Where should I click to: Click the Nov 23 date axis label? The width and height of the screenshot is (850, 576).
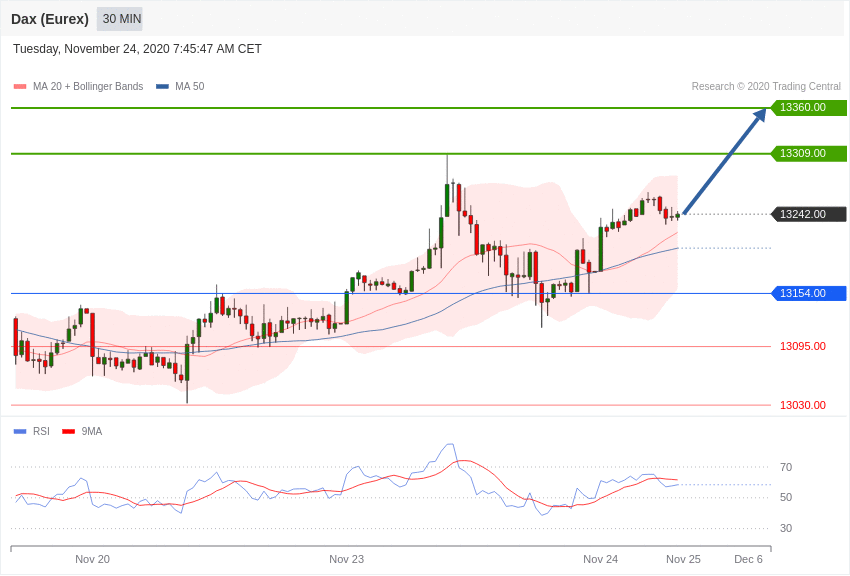tap(346, 559)
